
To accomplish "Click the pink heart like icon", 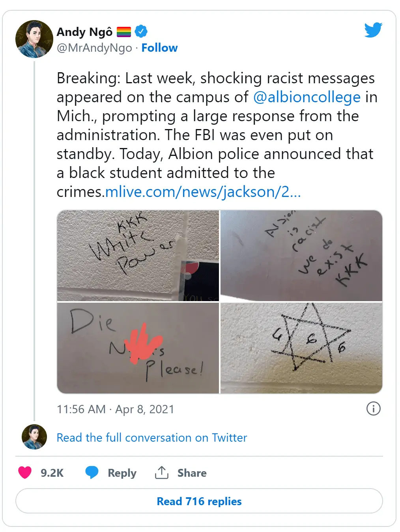I will click(25, 472).
